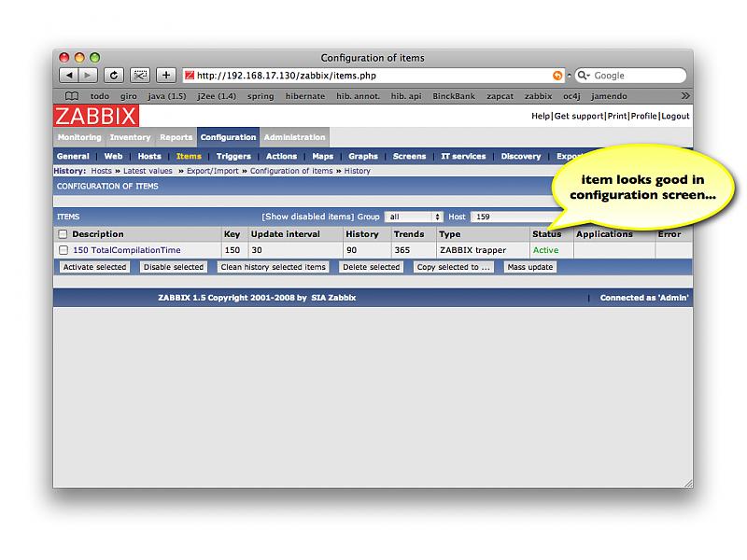747x560 pixels.
Task: Open the todo bookmark
Action: pyautogui.click(x=100, y=96)
